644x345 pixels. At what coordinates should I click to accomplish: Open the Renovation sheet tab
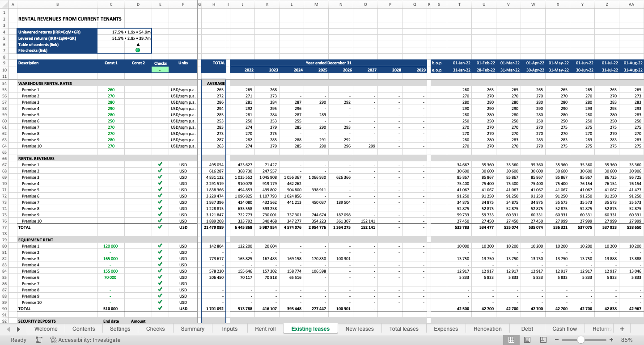[x=487, y=329]
